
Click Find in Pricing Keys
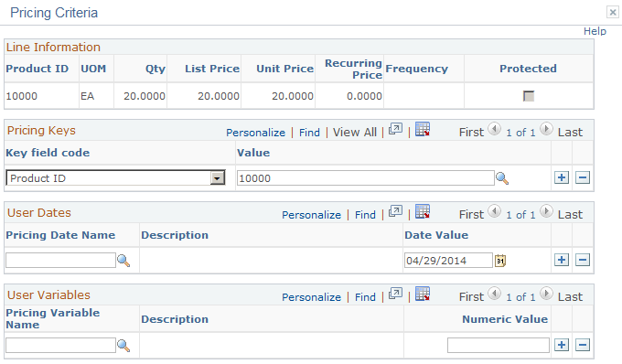point(309,133)
